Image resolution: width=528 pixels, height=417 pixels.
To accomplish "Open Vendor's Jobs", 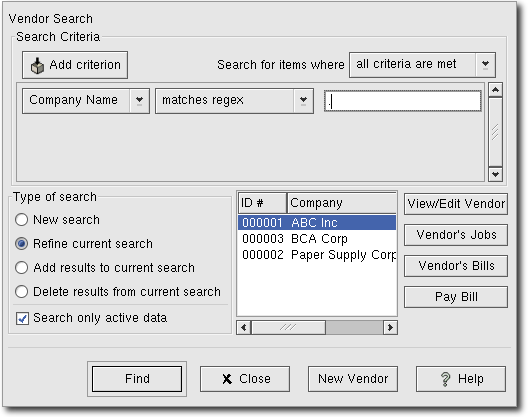I will tap(456, 235).
